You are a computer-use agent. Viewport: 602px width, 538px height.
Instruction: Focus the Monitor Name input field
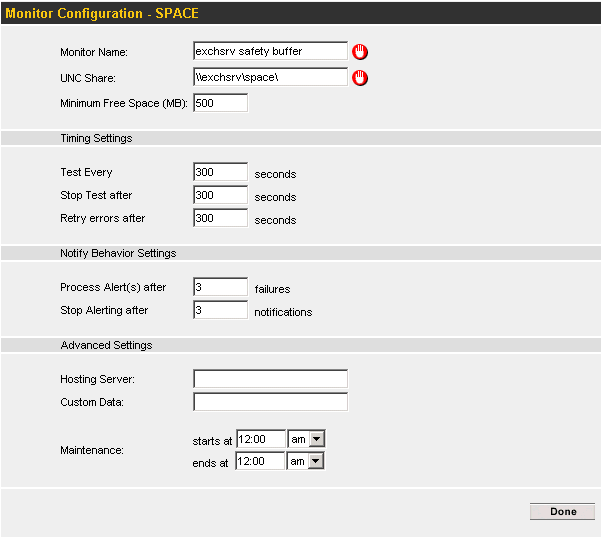pos(271,51)
